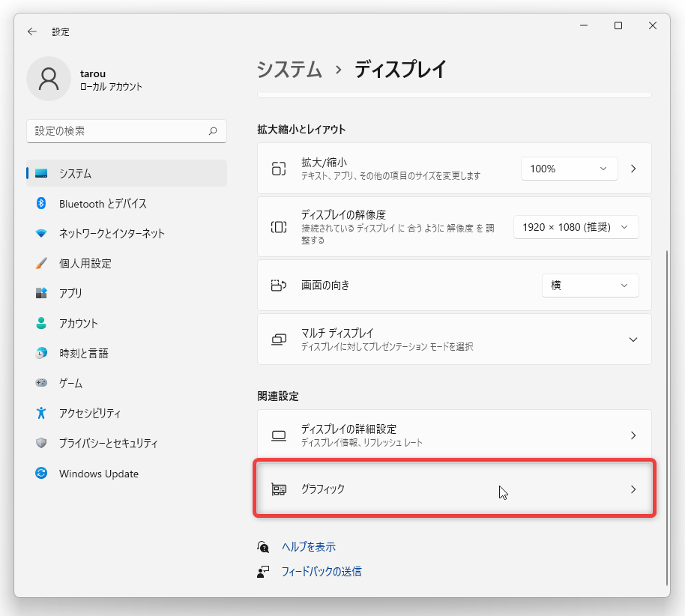Select ゲーム in sidebar
The height and width of the screenshot is (616, 685).
[x=127, y=383]
